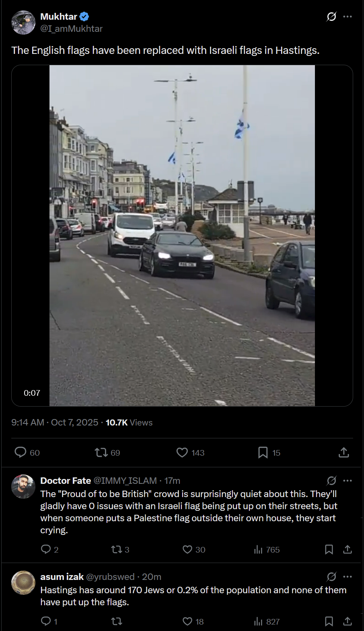Reply to Mukhtar's post via comment icon

21,452
